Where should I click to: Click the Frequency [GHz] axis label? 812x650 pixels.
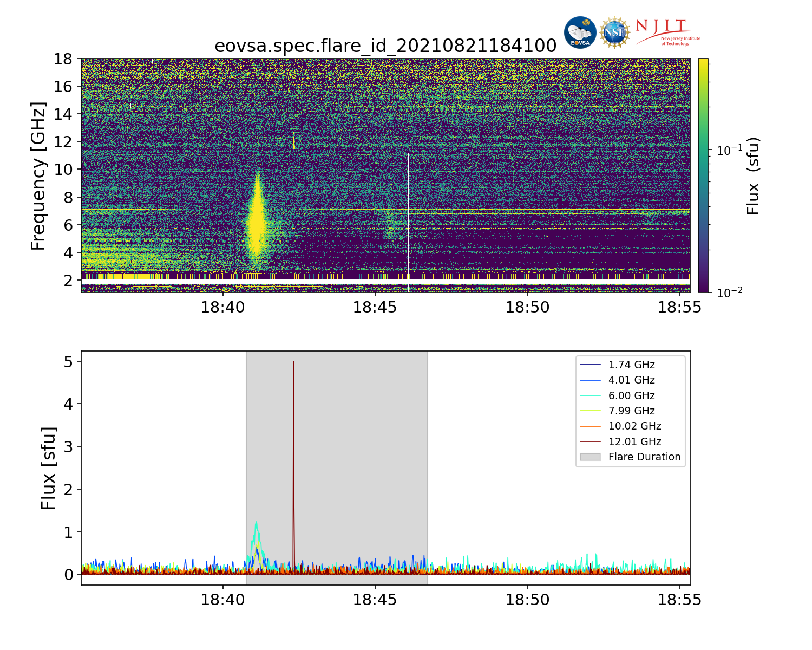pos(38,175)
